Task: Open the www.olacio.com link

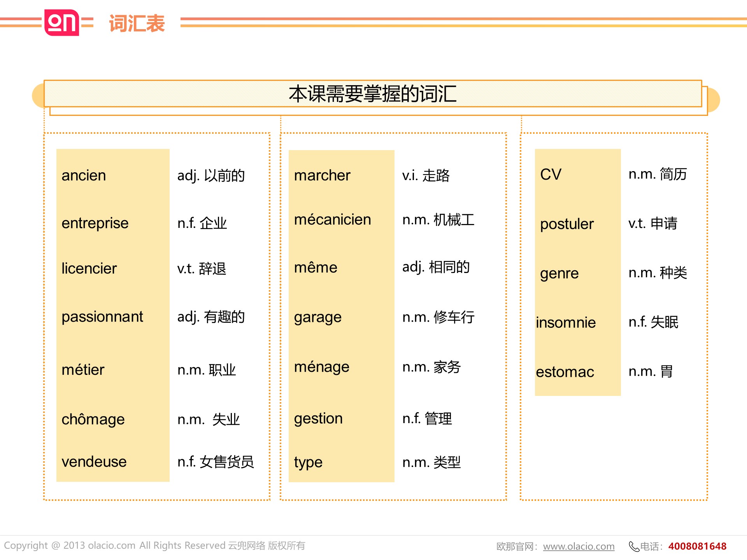Action: pos(579,546)
